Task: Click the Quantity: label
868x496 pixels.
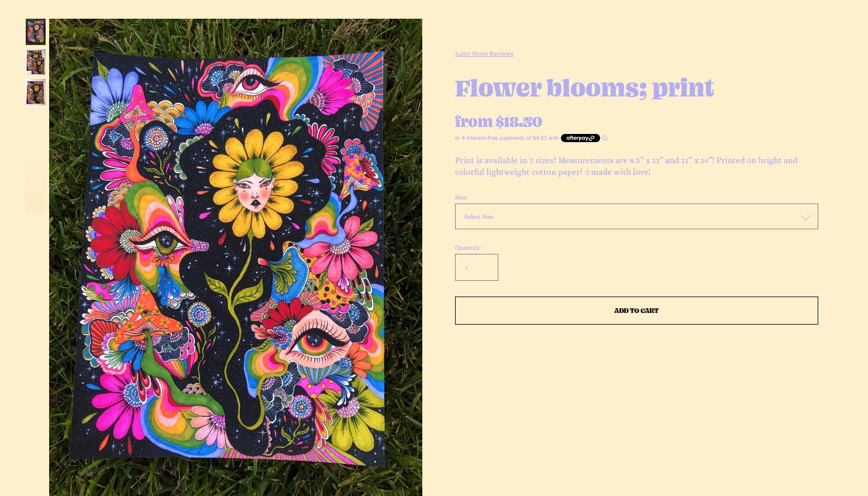Action: pyautogui.click(x=468, y=247)
